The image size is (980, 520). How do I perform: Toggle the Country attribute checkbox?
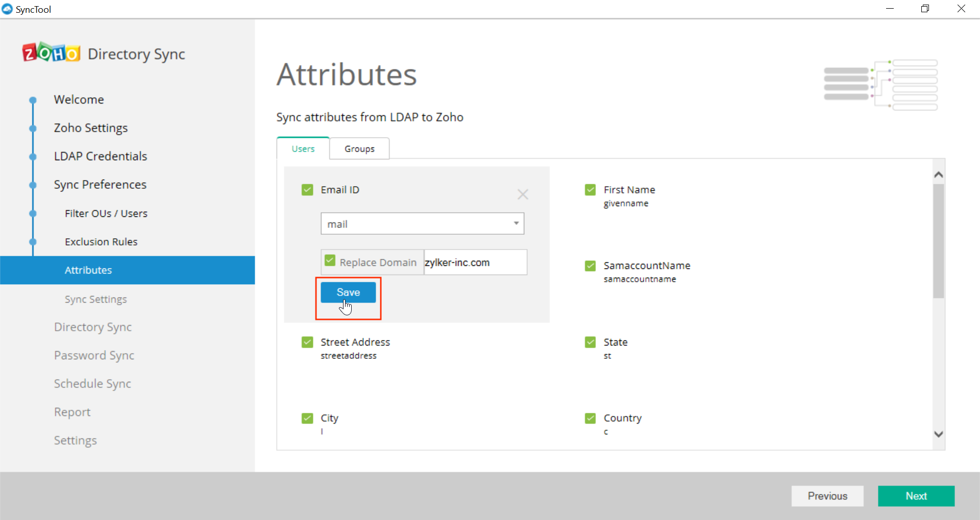[590, 417]
